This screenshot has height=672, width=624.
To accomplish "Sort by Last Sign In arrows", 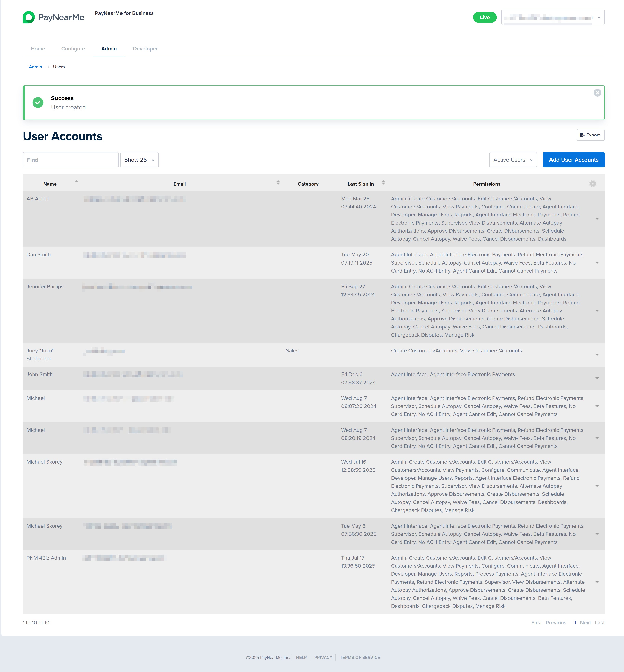I will (383, 183).
